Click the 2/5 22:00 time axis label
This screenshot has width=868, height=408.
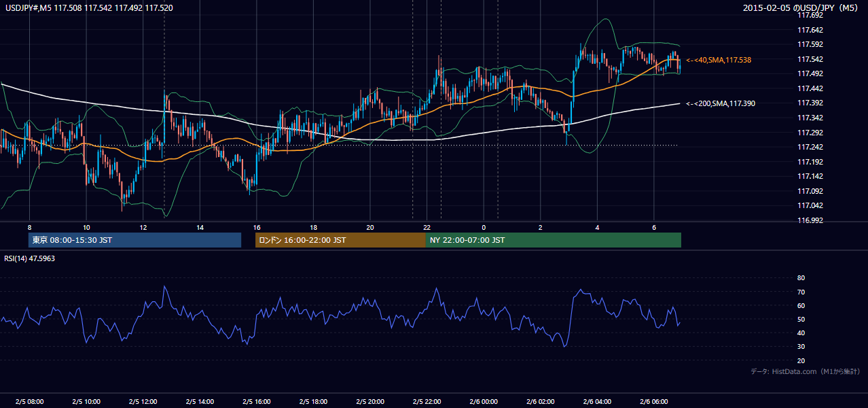tap(427, 402)
